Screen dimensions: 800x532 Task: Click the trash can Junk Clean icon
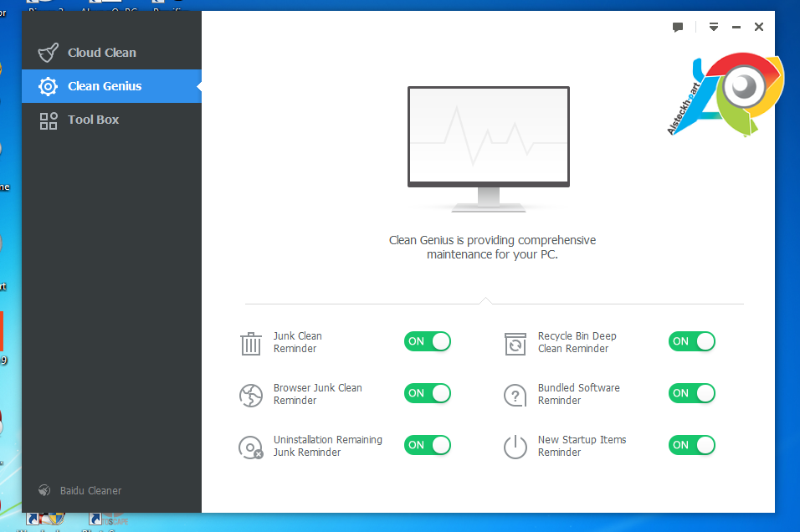pos(251,343)
